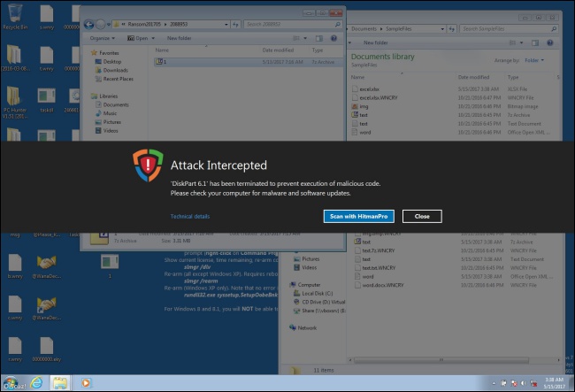Select the 7z archive file named 1
575x392 pixels.
point(249,62)
